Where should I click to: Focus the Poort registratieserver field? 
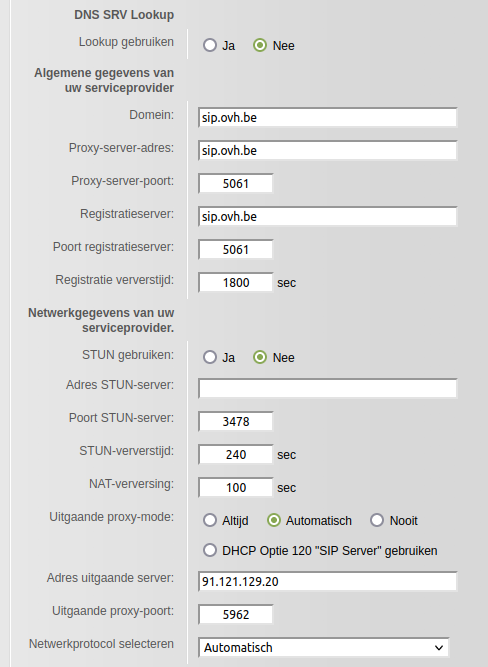pos(236,249)
